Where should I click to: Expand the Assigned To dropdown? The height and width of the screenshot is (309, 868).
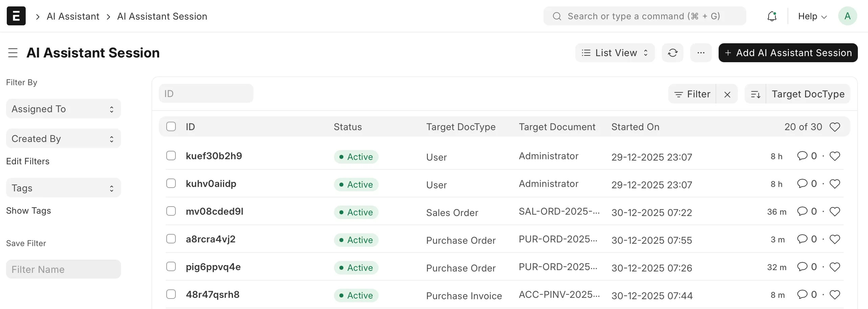pos(64,109)
